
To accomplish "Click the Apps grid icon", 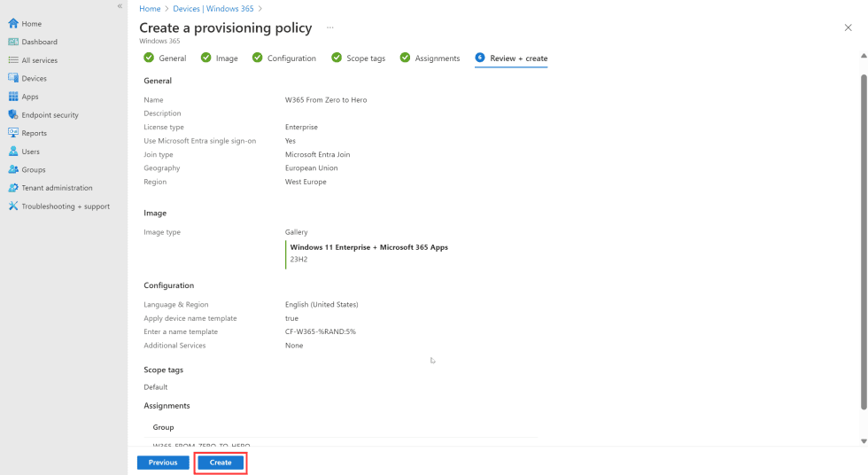I will click(x=13, y=97).
